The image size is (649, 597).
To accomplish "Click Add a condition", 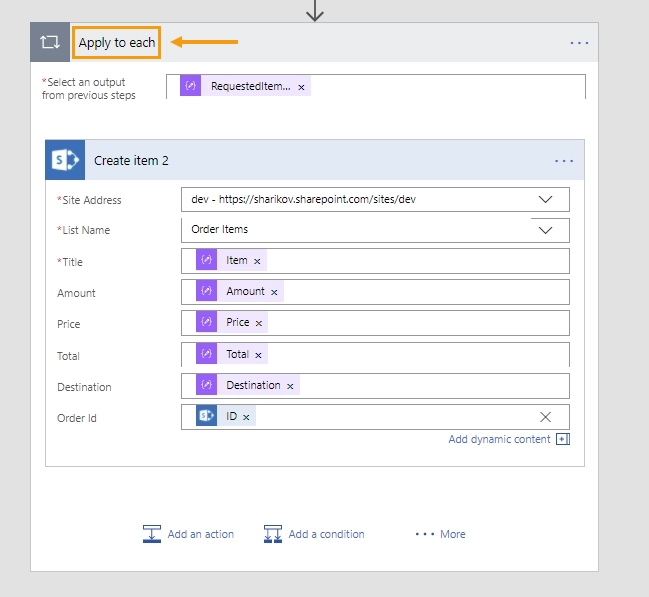I will click(x=326, y=534).
